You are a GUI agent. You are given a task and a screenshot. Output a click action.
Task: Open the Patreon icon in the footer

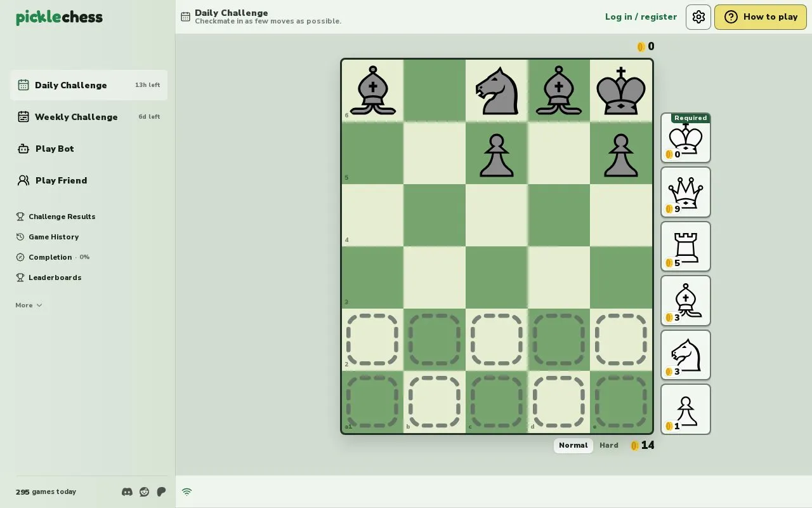[161, 492]
